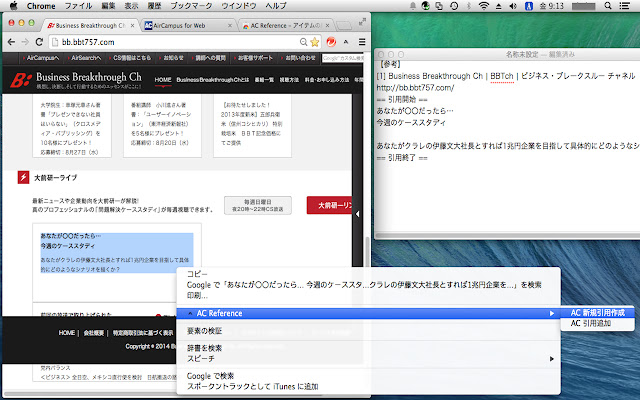
Task: Click the http://bb.bbt757.com/ line in the text editor
Action: 415,87
